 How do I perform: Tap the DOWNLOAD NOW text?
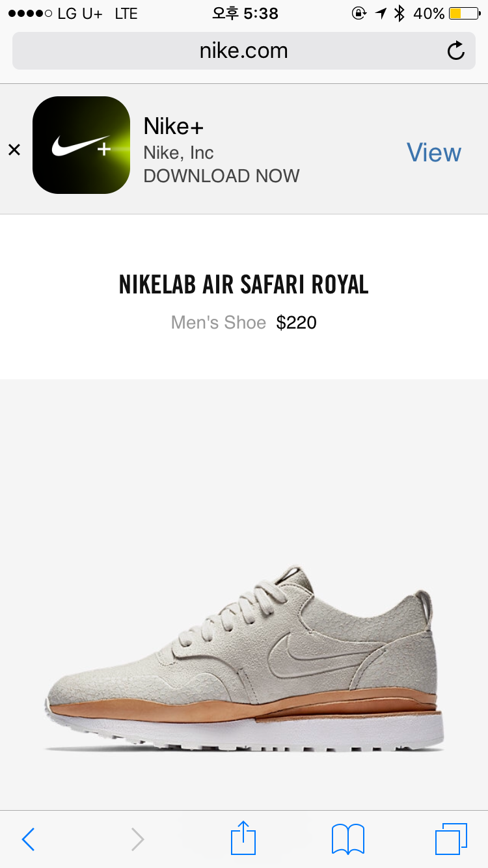tap(221, 176)
